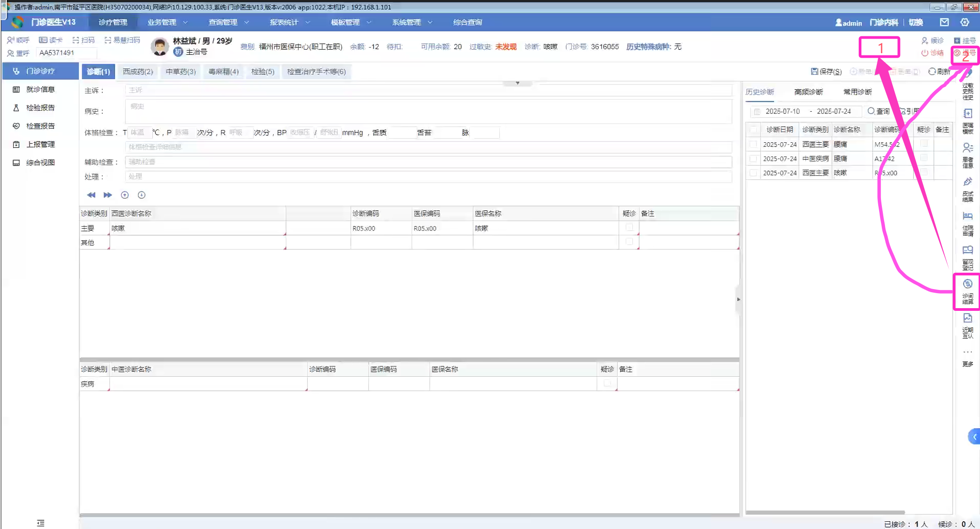Switch to the 高频诊断 tab
Screen dimensions: 980x529
click(808, 92)
